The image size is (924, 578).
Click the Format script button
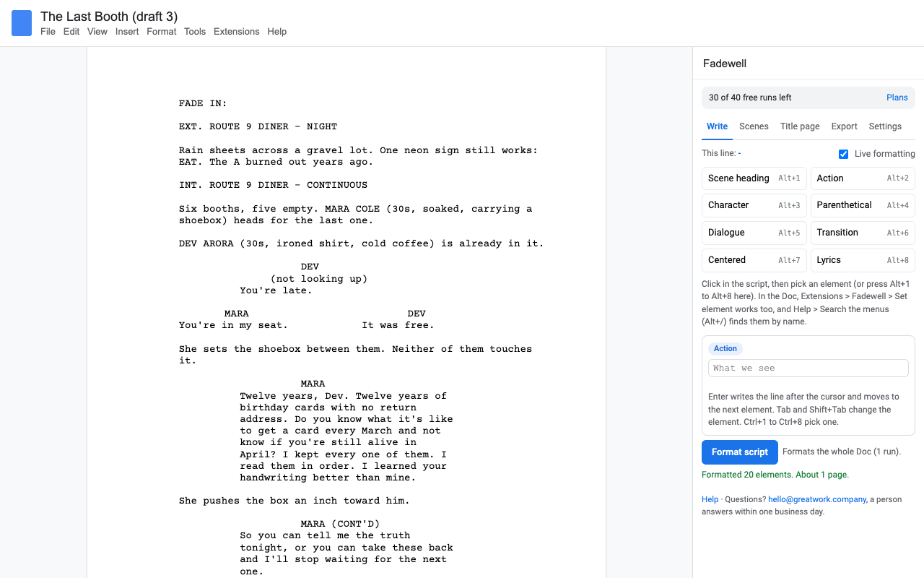pyautogui.click(x=740, y=452)
